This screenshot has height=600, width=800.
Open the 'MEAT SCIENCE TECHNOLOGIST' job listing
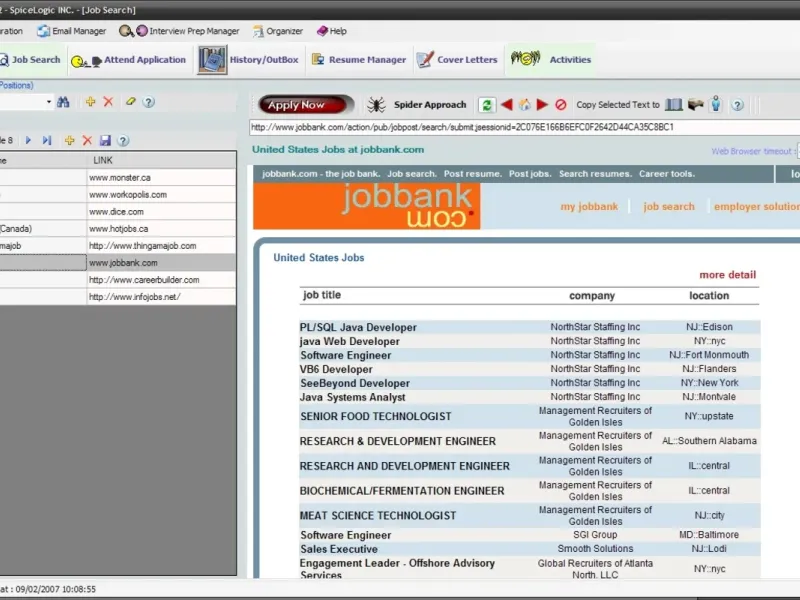tap(378, 516)
